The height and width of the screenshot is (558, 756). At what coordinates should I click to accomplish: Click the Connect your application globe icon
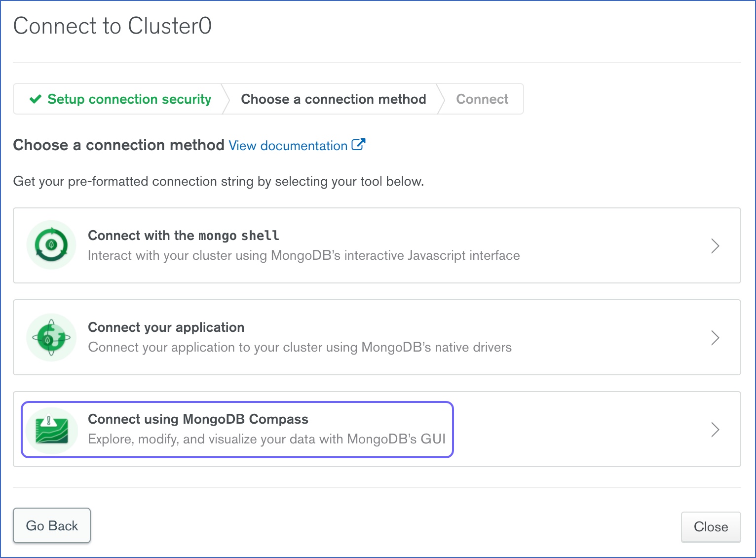tap(51, 337)
